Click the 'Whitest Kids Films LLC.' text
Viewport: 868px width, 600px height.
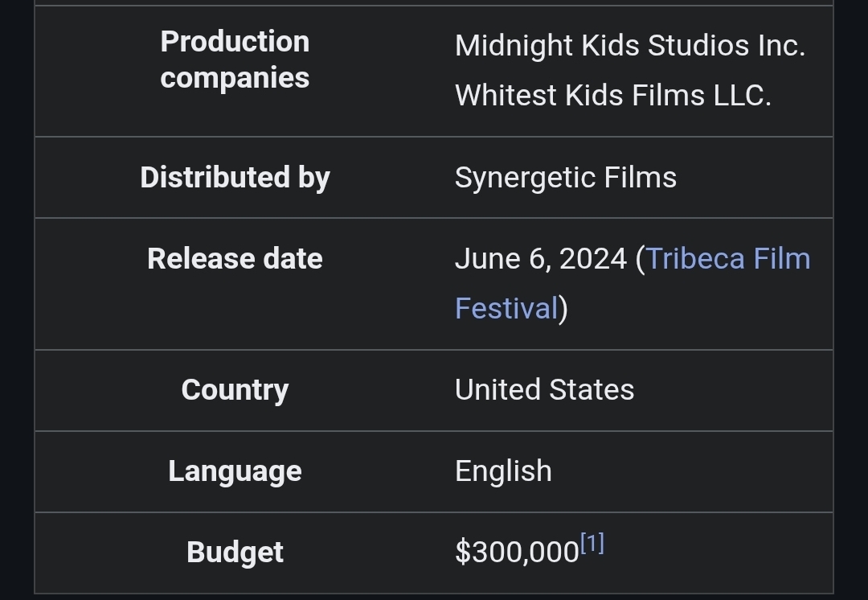(612, 95)
